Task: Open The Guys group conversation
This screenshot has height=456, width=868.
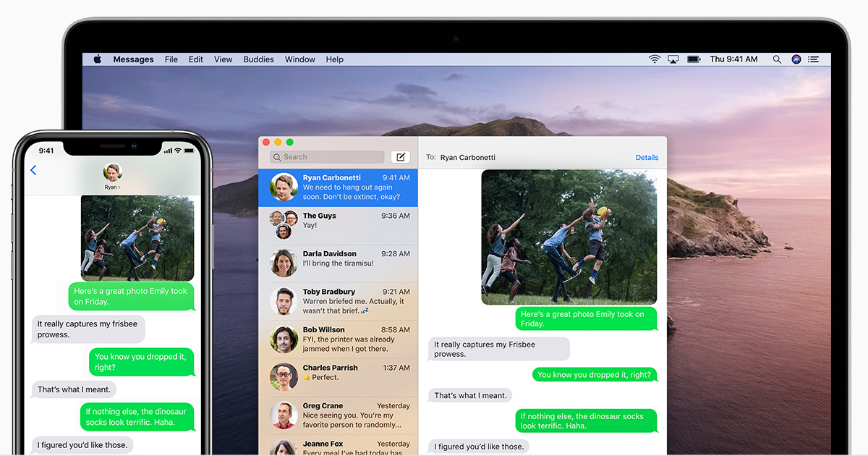Action: click(338, 225)
